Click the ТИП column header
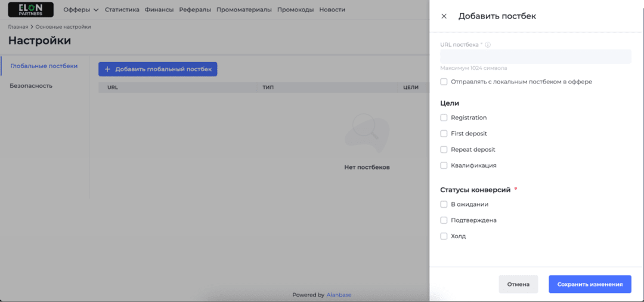Viewport: 644px width, 302px height. tap(268, 88)
